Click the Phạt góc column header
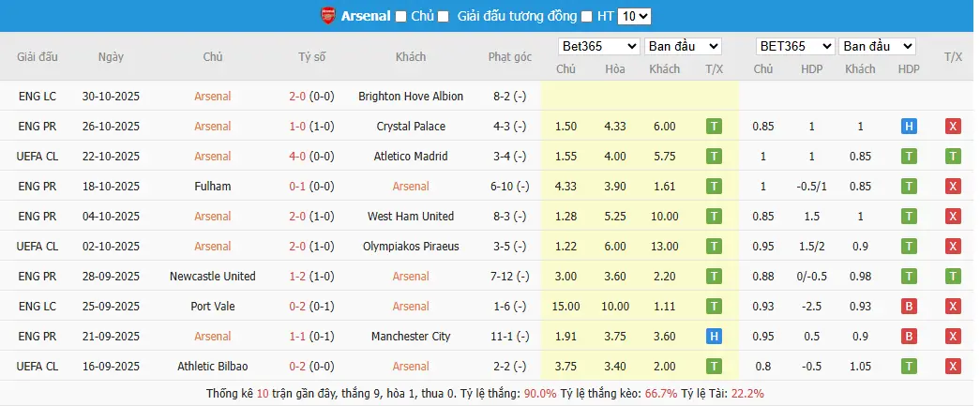Screen dimensions: 980x406 [x=509, y=57]
